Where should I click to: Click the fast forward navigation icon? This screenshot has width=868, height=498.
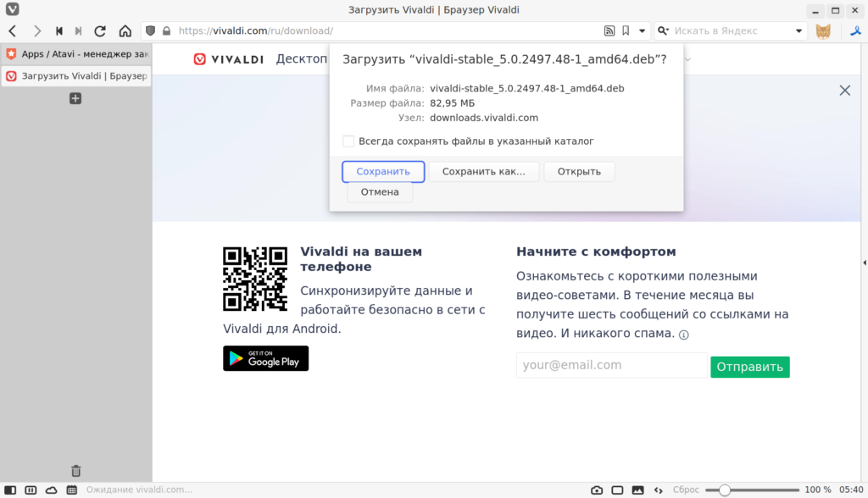[79, 31]
